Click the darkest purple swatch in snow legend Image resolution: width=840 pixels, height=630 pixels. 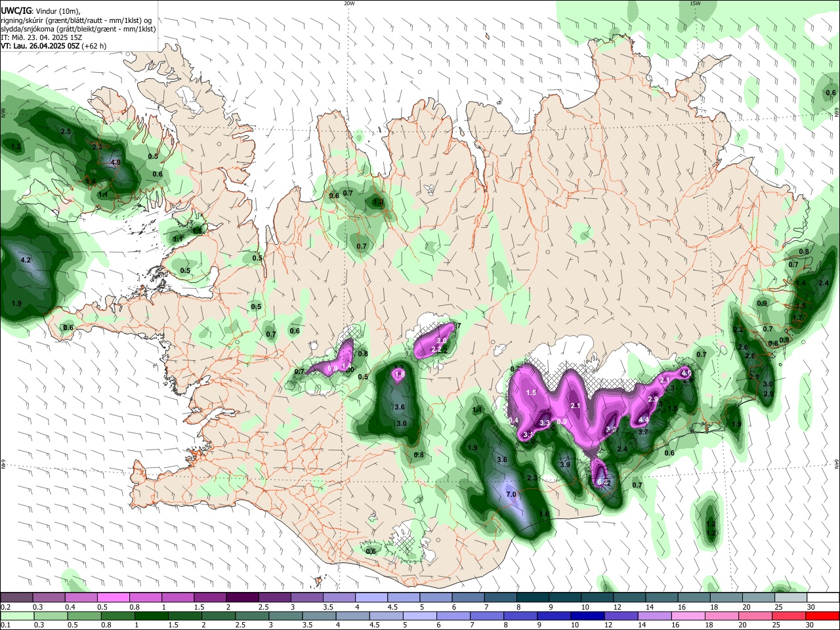tap(241, 598)
